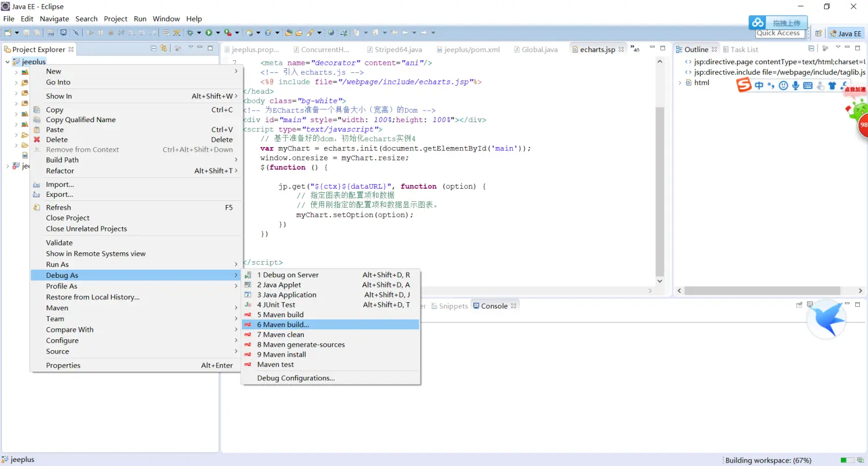Image resolution: width=868 pixels, height=466 pixels.
Task: Toggle Sogou Chinese/English mode 中
Action: click(x=759, y=86)
